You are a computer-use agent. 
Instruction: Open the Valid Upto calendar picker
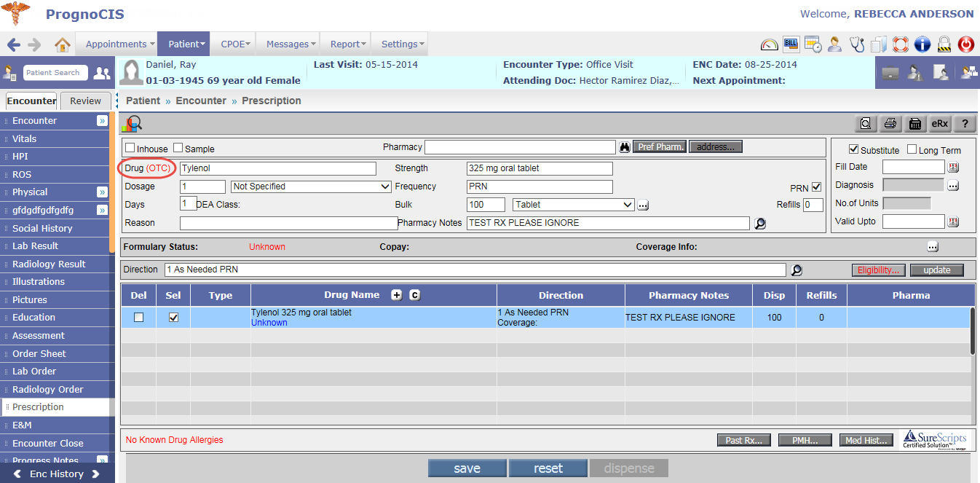953,221
